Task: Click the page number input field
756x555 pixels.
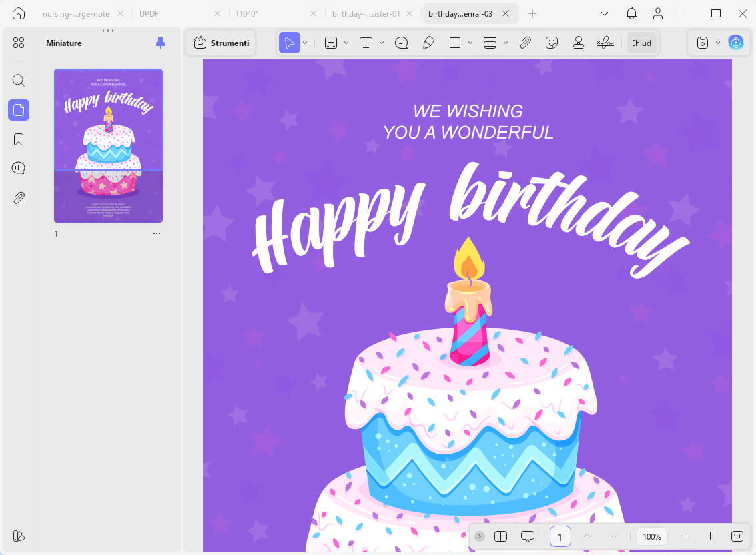Action: tap(560, 536)
